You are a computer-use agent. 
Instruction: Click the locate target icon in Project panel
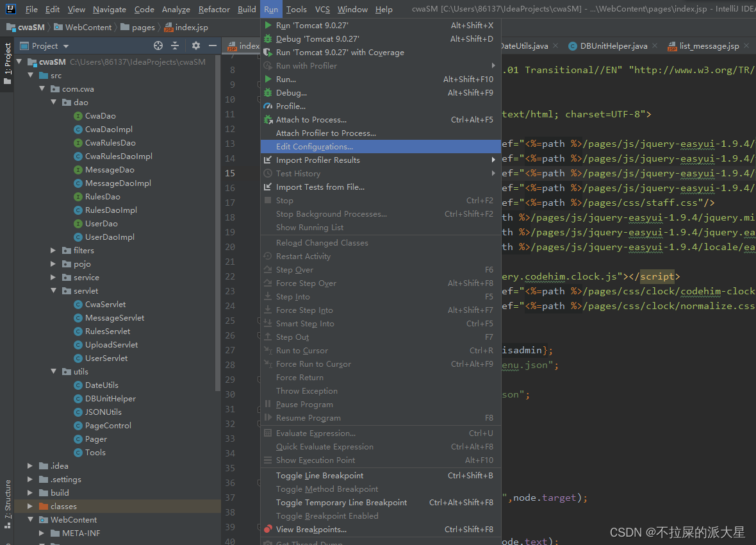pyautogui.click(x=158, y=46)
